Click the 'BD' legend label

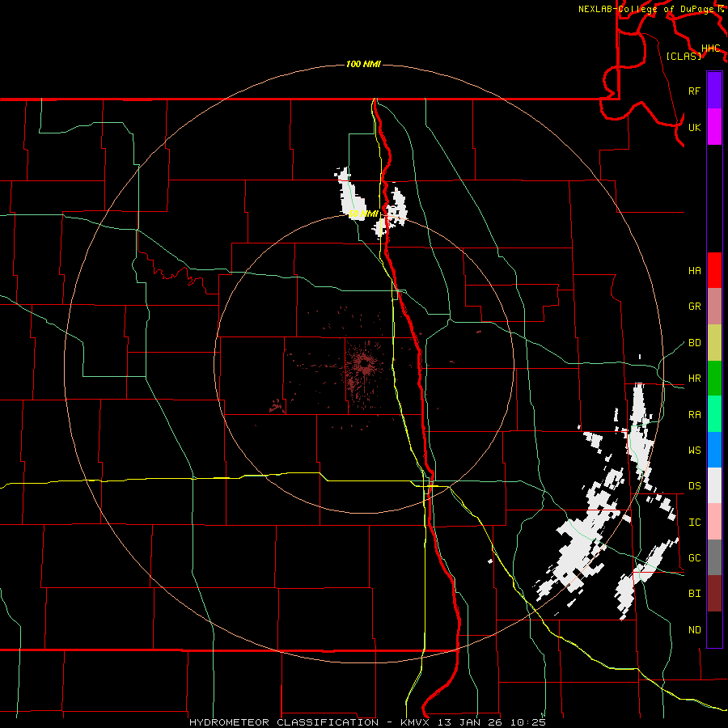coord(694,343)
